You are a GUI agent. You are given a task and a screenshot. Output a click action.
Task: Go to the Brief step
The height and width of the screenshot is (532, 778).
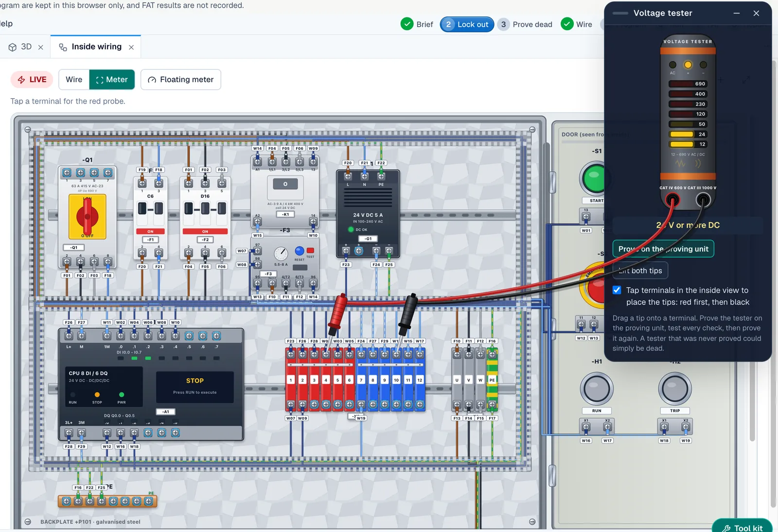(x=417, y=24)
